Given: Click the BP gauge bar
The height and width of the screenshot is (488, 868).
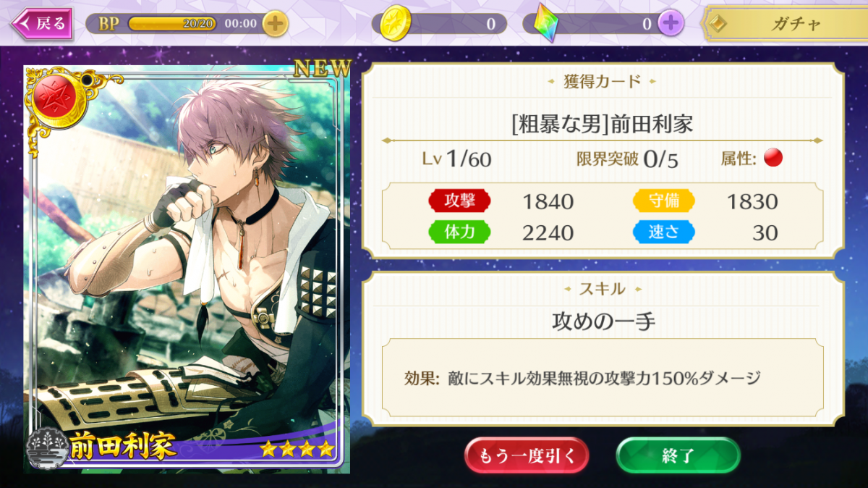Looking at the screenshot, I should (x=171, y=23).
